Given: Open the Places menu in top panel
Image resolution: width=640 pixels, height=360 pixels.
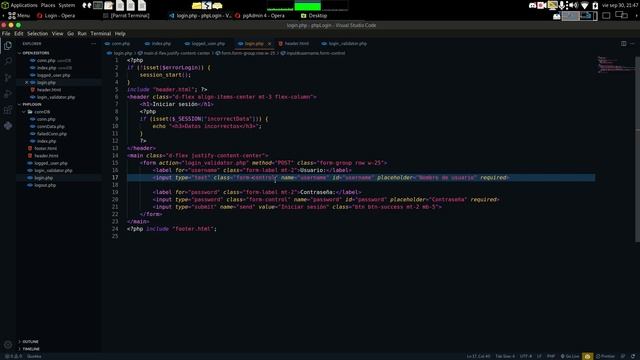Looking at the screenshot, I should 48,5.
